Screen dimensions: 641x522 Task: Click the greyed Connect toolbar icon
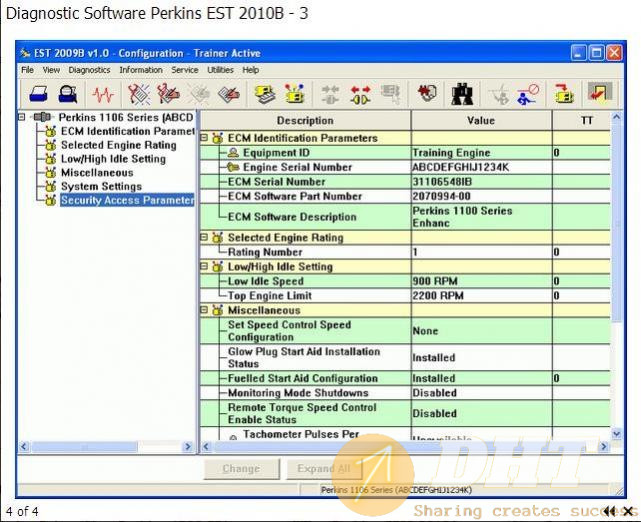pyautogui.click(x=330, y=94)
